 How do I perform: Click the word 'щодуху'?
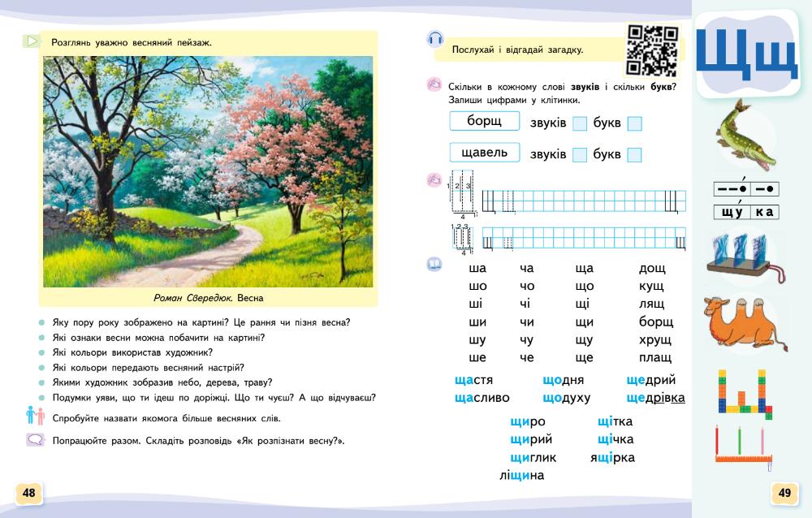[566, 398]
